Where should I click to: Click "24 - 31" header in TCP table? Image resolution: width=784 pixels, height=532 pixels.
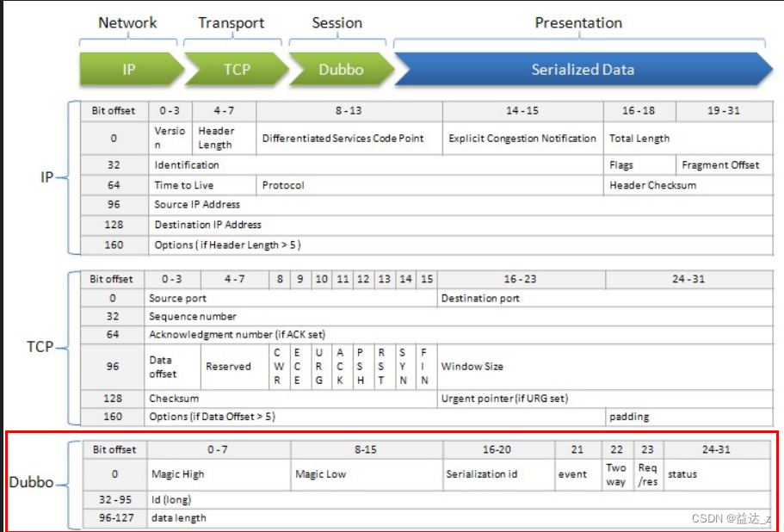pos(689,280)
